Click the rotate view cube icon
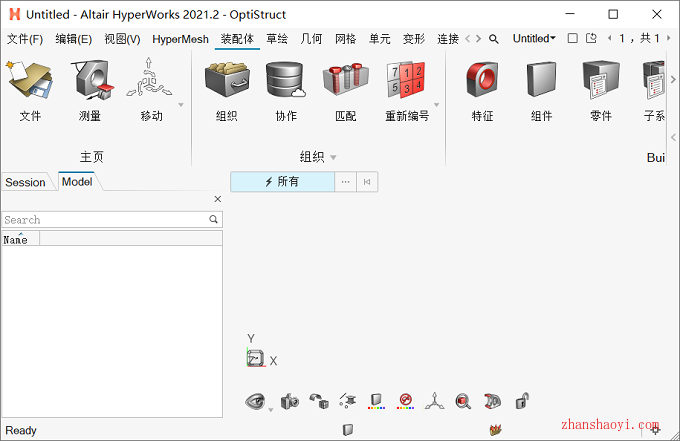Viewport: 680px width, 441px height. click(x=319, y=402)
